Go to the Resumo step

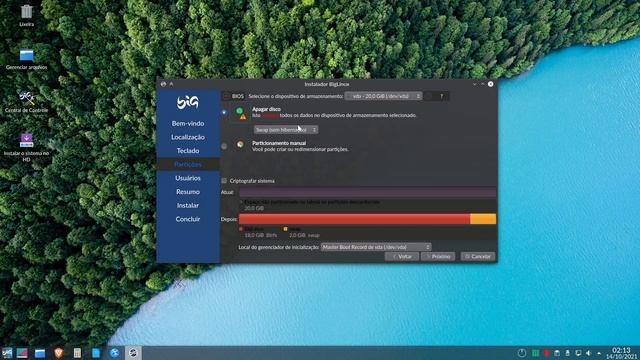point(188,192)
